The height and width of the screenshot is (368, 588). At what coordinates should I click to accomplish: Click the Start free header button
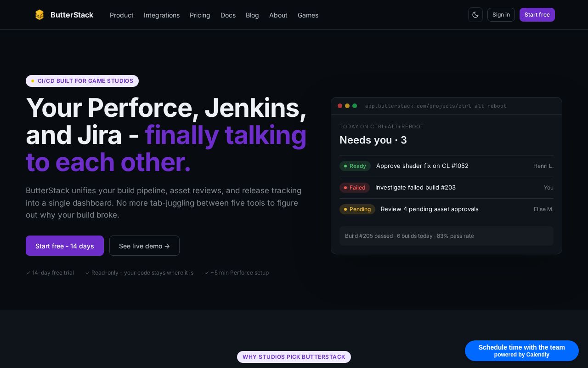[x=537, y=15]
